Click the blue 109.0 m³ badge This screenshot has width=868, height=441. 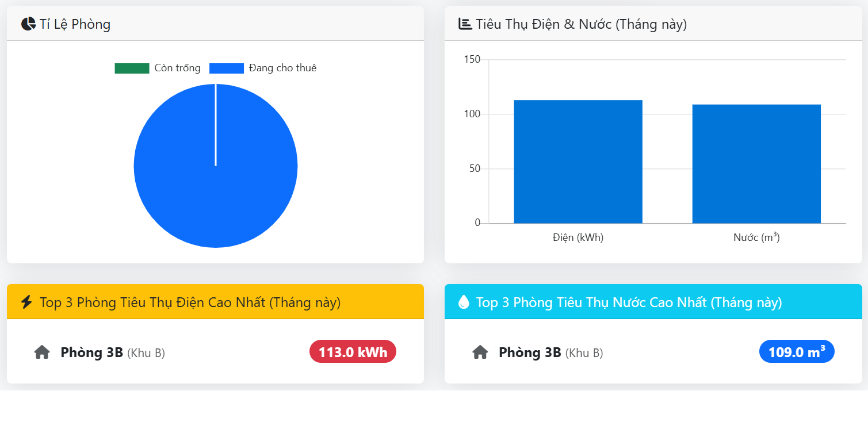pyautogui.click(x=796, y=352)
